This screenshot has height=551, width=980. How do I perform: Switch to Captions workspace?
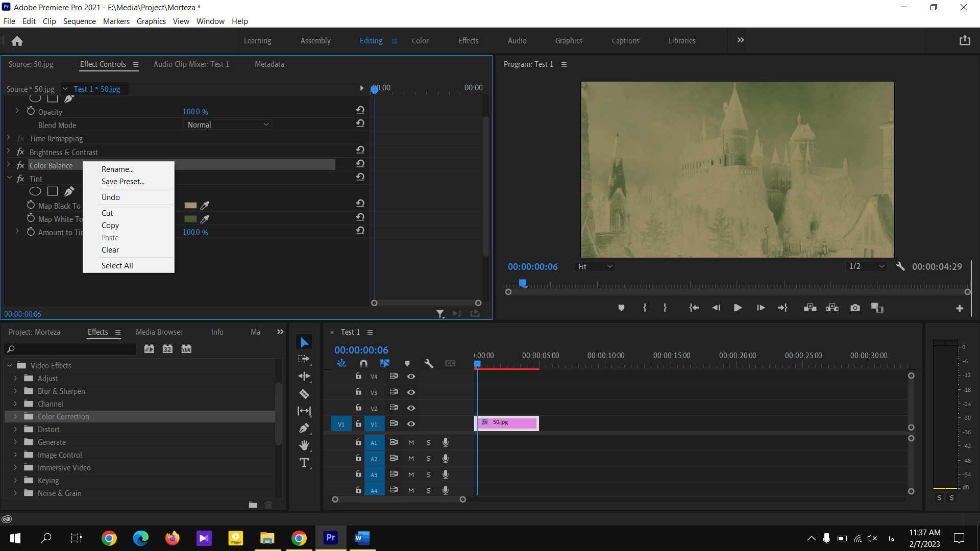click(625, 41)
